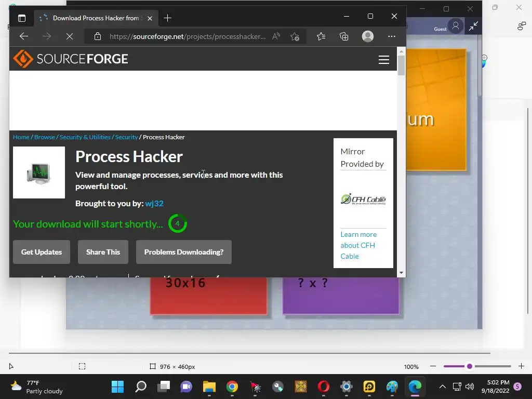Stop the page loading with the X button
This screenshot has height=399, width=532.
(x=70, y=36)
